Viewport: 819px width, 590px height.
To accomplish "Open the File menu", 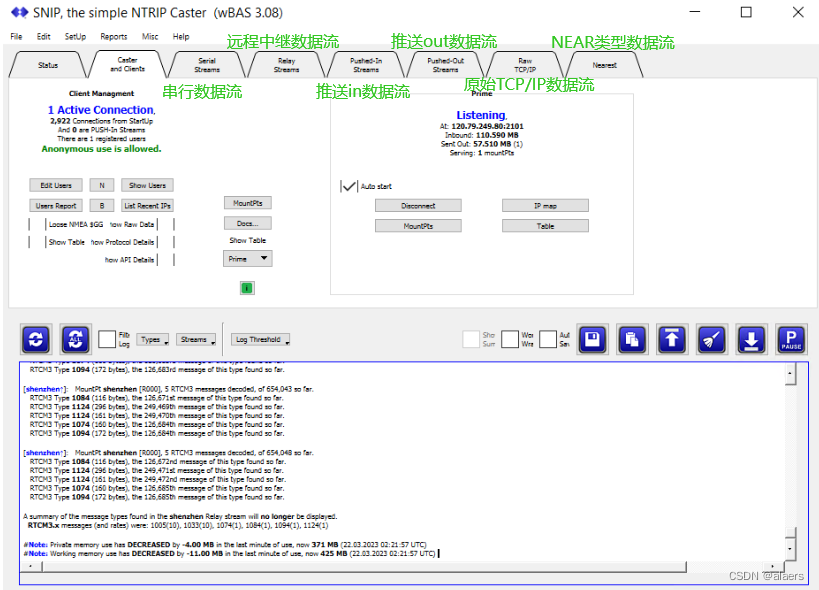I will pos(16,37).
